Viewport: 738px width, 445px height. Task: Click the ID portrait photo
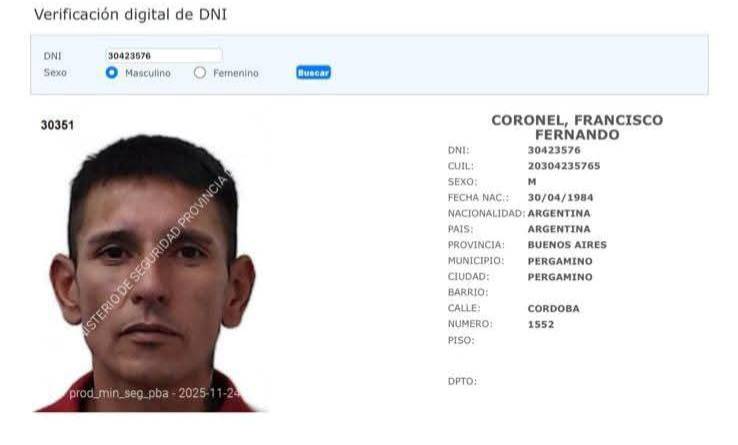[150, 273]
